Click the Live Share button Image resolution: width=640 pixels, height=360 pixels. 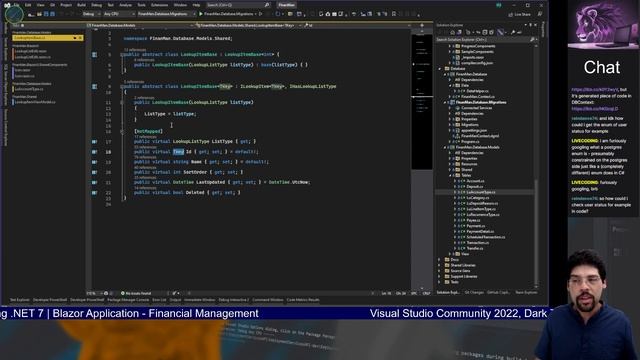[520, 14]
